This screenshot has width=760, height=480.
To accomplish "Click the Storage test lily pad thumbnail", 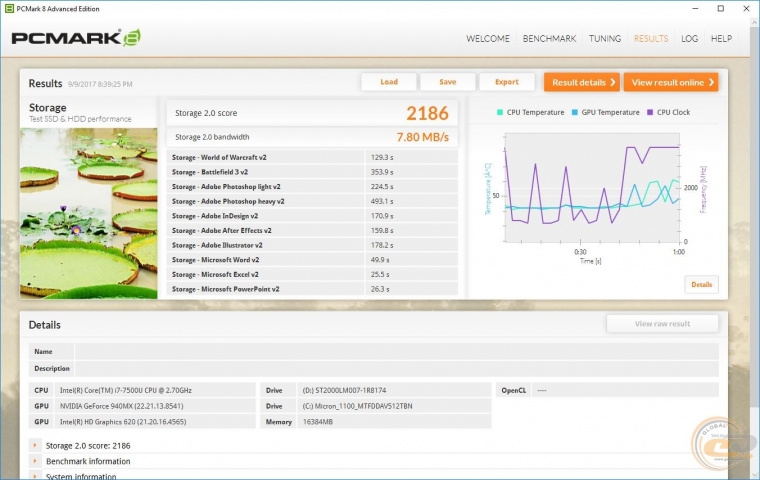I will click(x=89, y=213).
